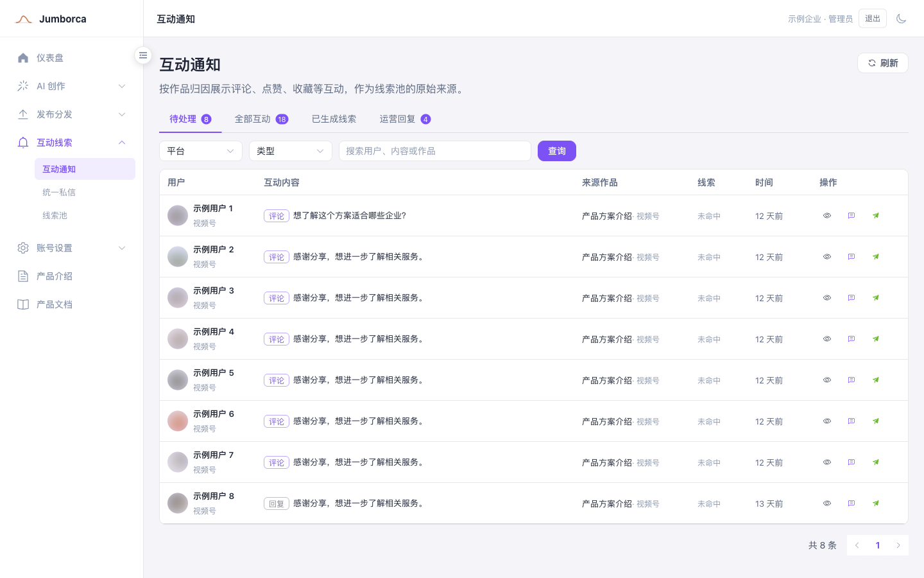Open the 产品介绍 page
The width and height of the screenshot is (924, 578).
72,276
